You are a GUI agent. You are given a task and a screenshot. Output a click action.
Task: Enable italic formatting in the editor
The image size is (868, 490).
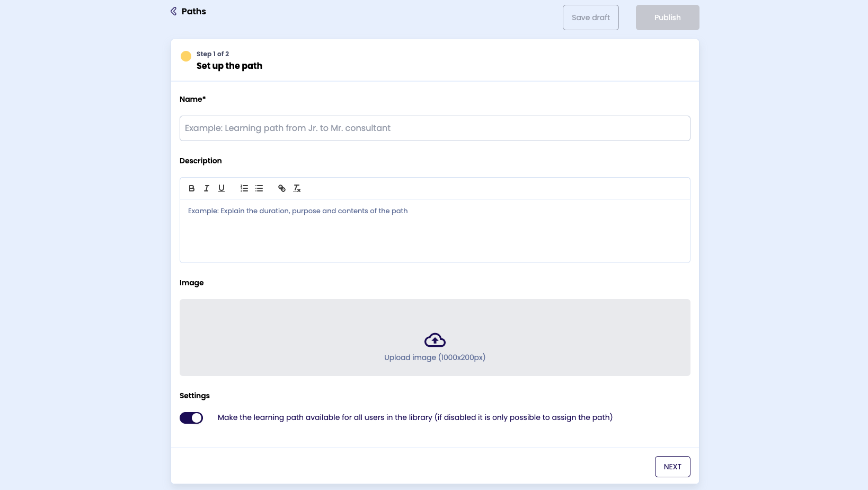[x=207, y=188]
